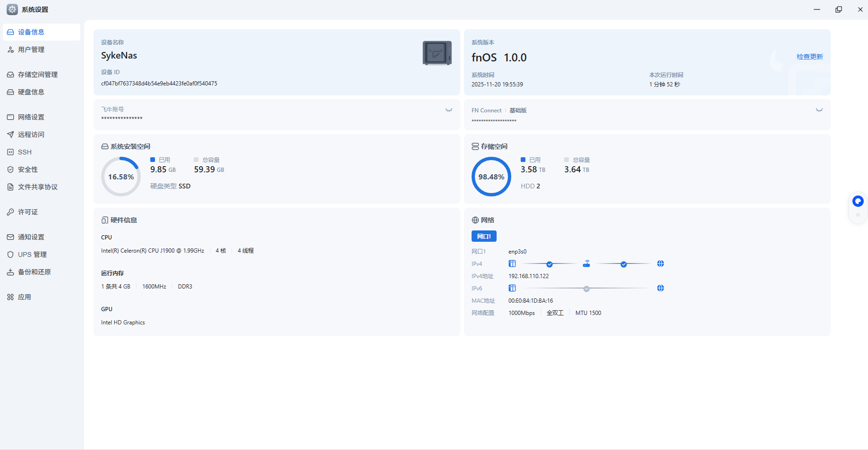Click the HDD 2 disk count text
868x450 pixels.
click(530, 186)
